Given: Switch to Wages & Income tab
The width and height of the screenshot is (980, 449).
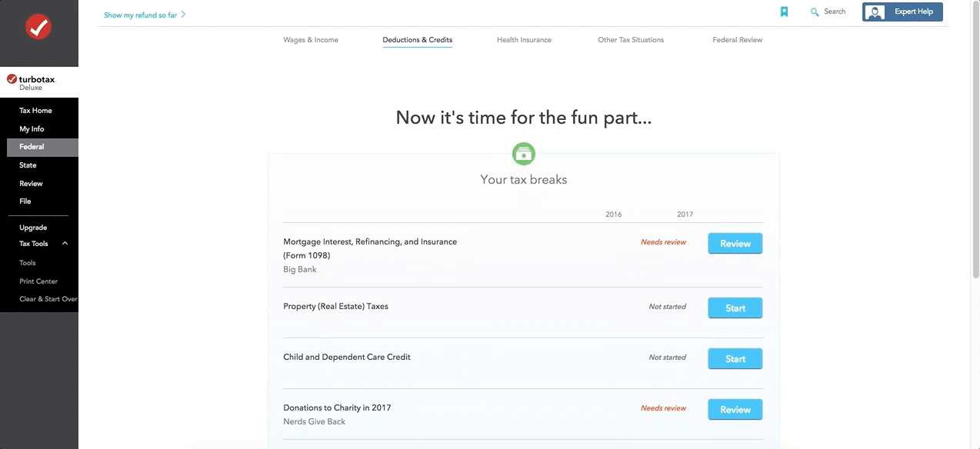Looking at the screenshot, I should [311, 40].
